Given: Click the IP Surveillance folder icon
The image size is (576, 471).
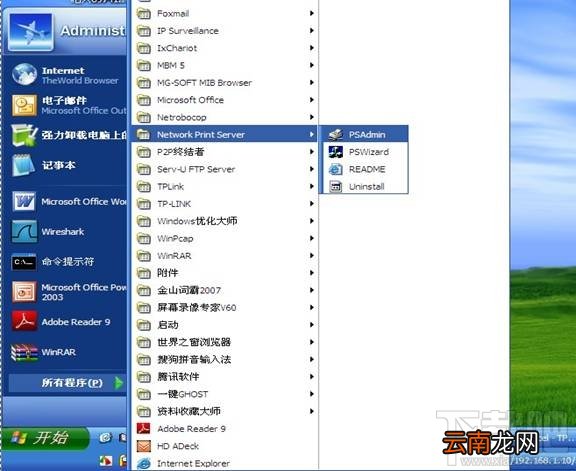Looking at the screenshot, I should tap(144, 31).
